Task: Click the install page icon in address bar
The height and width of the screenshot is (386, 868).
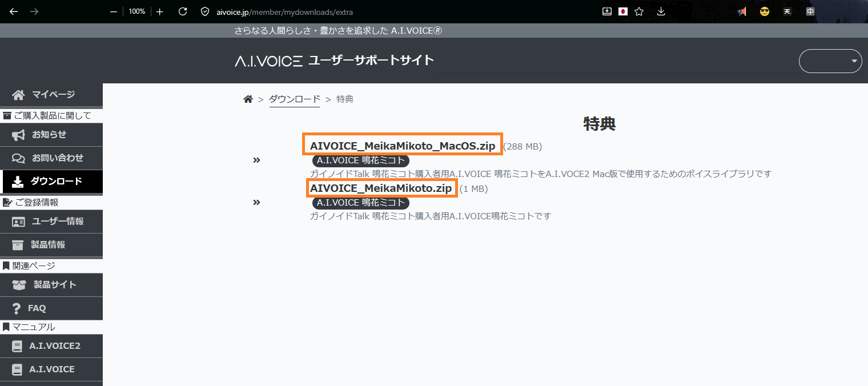Action: (x=607, y=11)
